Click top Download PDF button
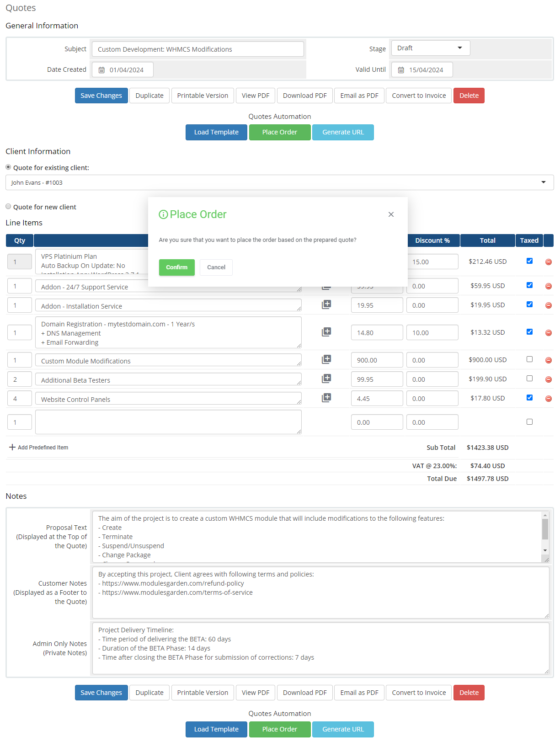Image resolution: width=560 pixels, height=742 pixels. [x=305, y=96]
